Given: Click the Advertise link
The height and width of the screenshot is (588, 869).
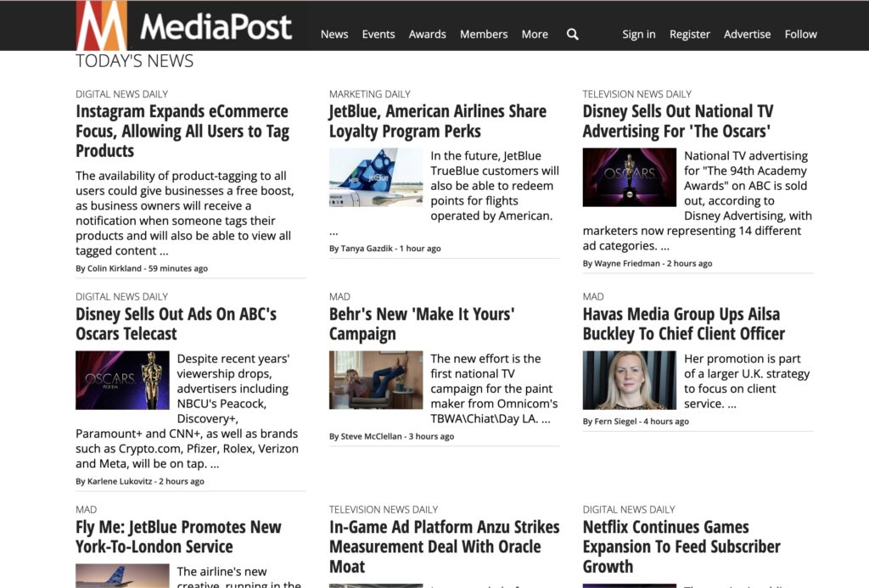Looking at the screenshot, I should pyautogui.click(x=747, y=34).
